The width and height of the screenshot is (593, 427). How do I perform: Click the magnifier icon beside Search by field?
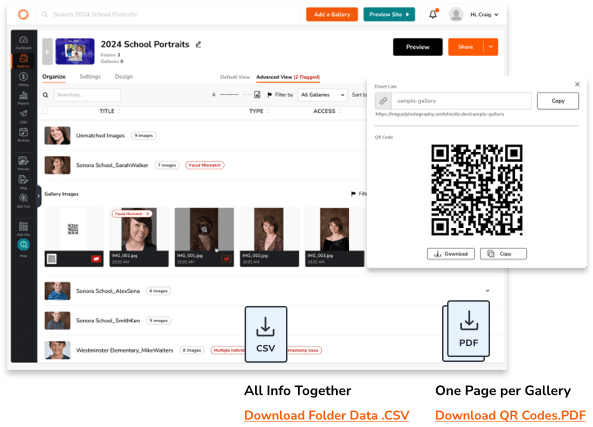[45, 95]
